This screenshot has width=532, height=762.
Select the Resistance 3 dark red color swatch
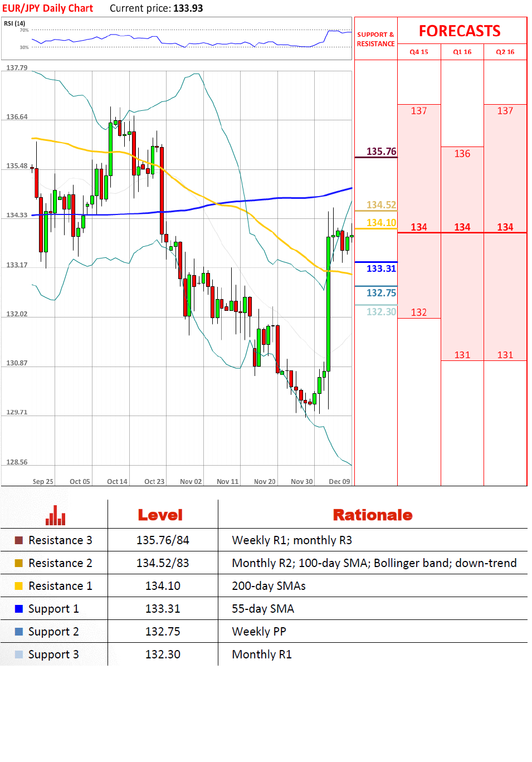19,540
